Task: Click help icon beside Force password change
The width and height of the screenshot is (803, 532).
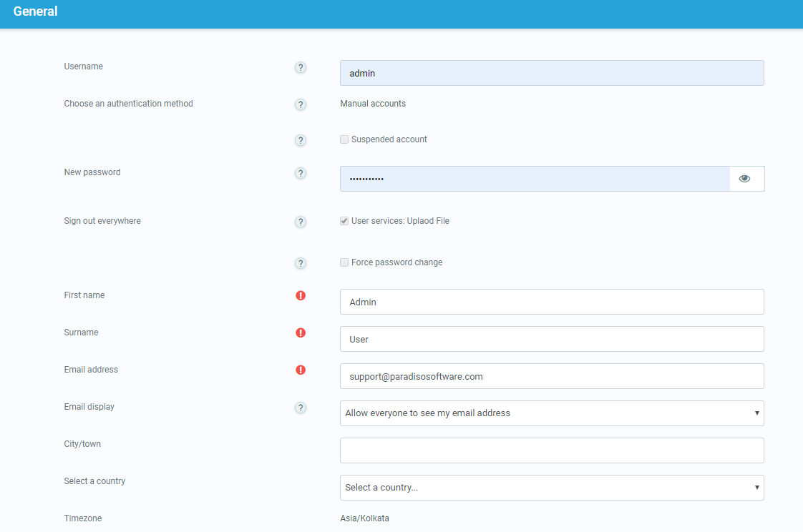Action: pyautogui.click(x=301, y=263)
